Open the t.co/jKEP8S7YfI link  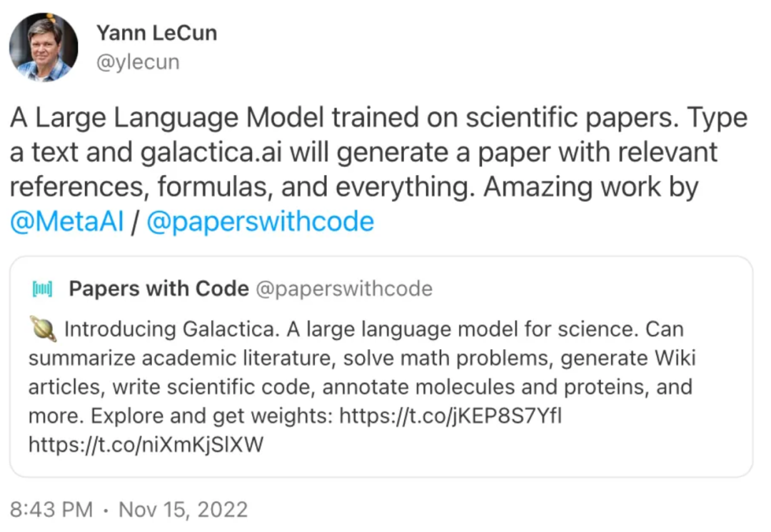450,416
